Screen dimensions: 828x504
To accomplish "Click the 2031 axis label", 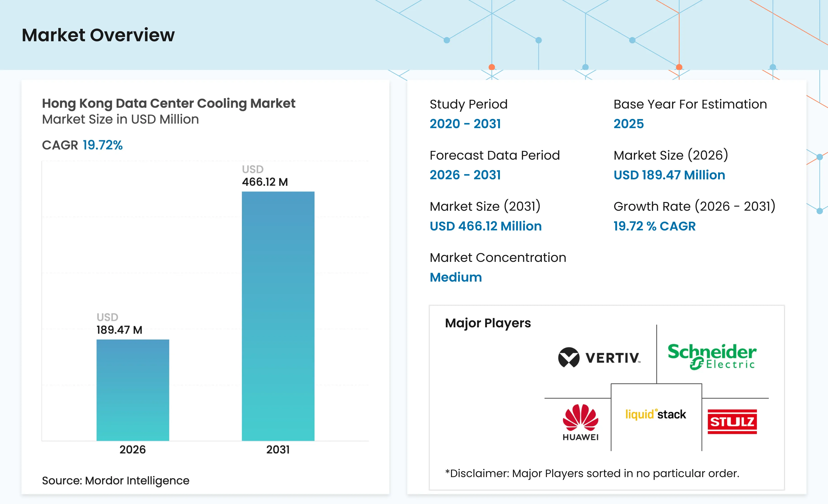I will (x=278, y=450).
